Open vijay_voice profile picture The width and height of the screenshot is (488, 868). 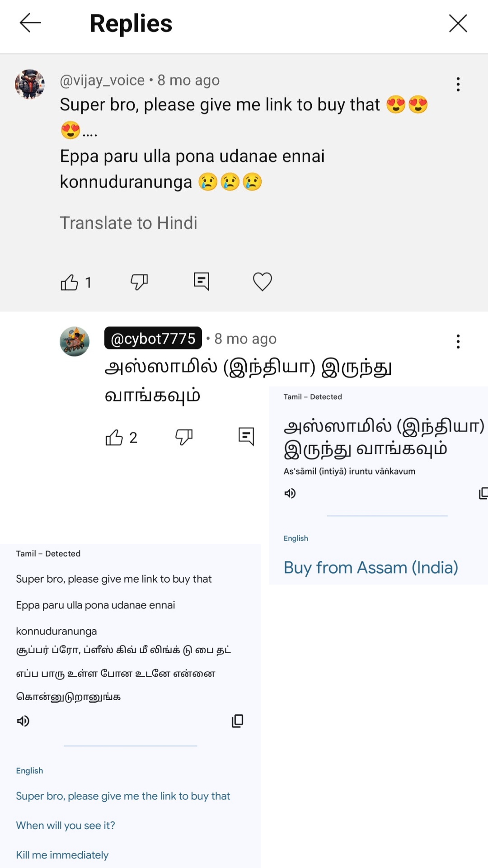30,84
